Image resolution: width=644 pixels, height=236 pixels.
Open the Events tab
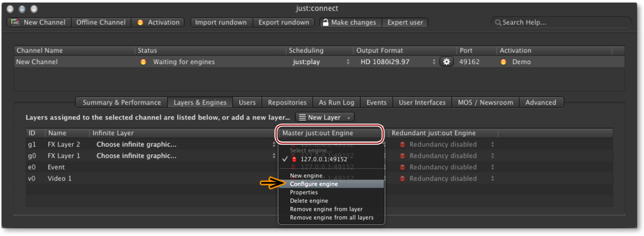pyautogui.click(x=376, y=102)
